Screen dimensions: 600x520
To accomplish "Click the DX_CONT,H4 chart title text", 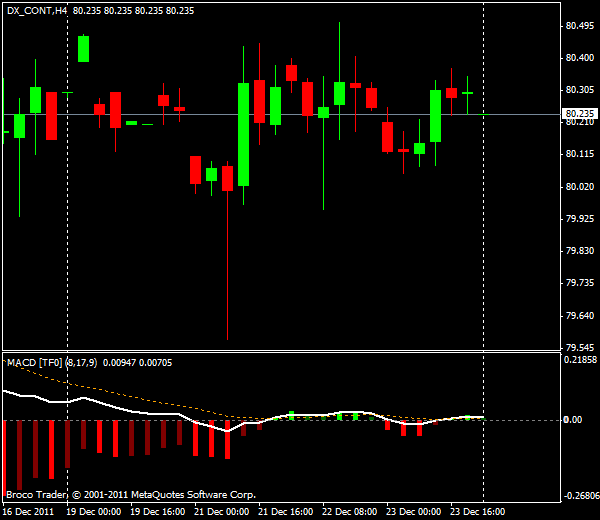I will point(37,11).
